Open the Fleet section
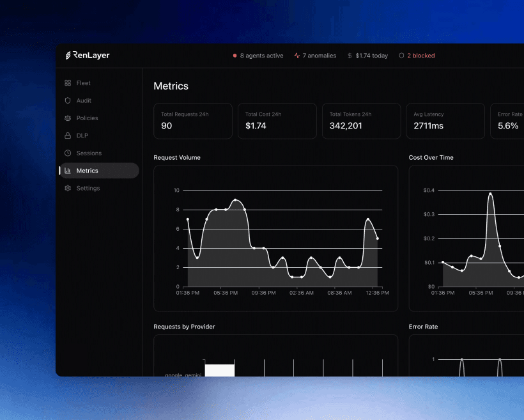Image resolution: width=524 pixels, height=420 pixels. (x=84, y=82)
